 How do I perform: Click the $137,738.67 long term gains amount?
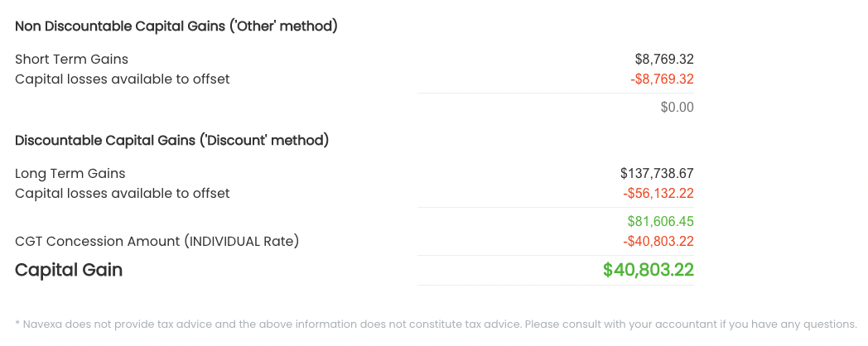656,174
